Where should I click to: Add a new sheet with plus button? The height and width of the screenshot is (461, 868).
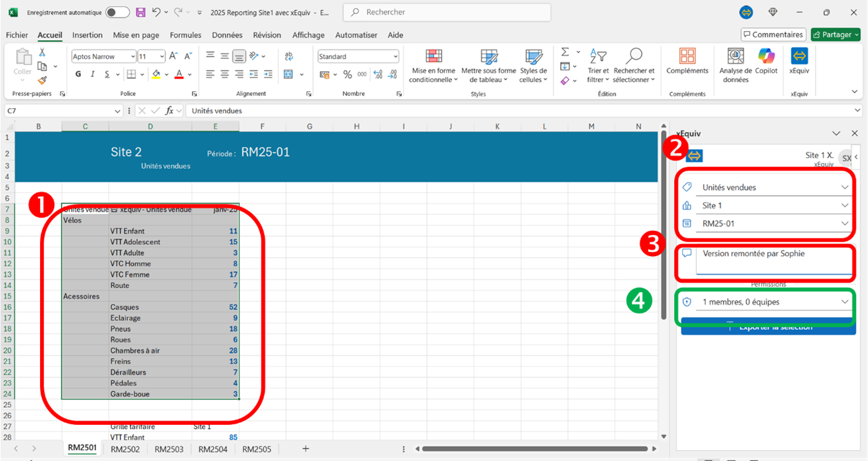tap(305, 449)
